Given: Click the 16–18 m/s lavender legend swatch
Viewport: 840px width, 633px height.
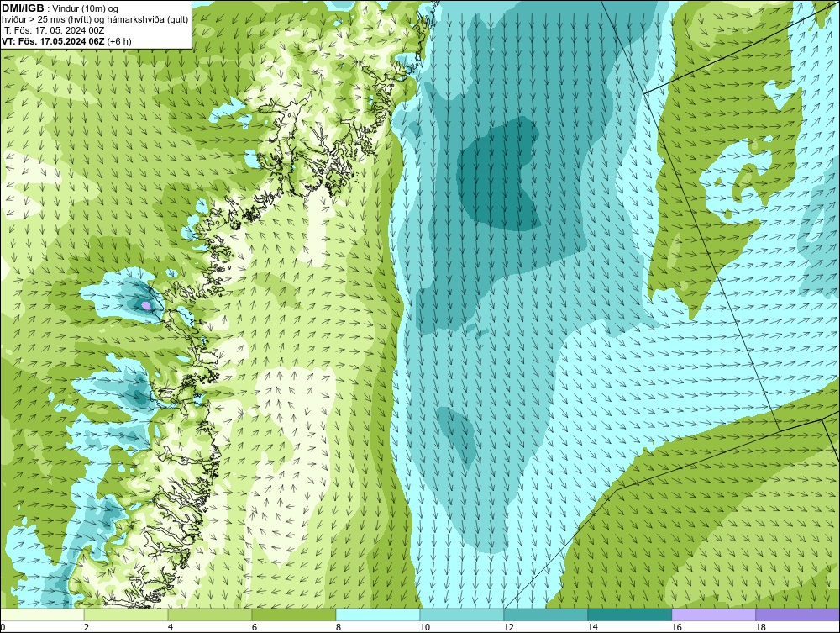Looking at the screenshot, I should (713, 615).
